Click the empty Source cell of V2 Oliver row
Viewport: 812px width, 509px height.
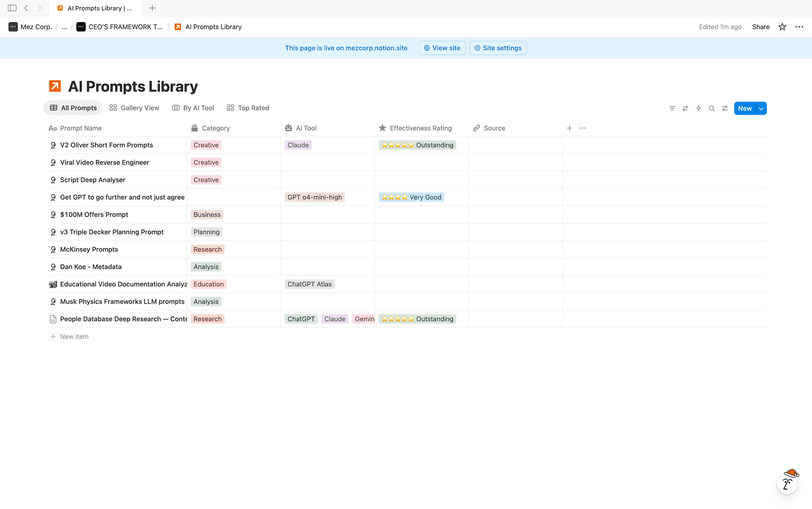tap(515, 145)
